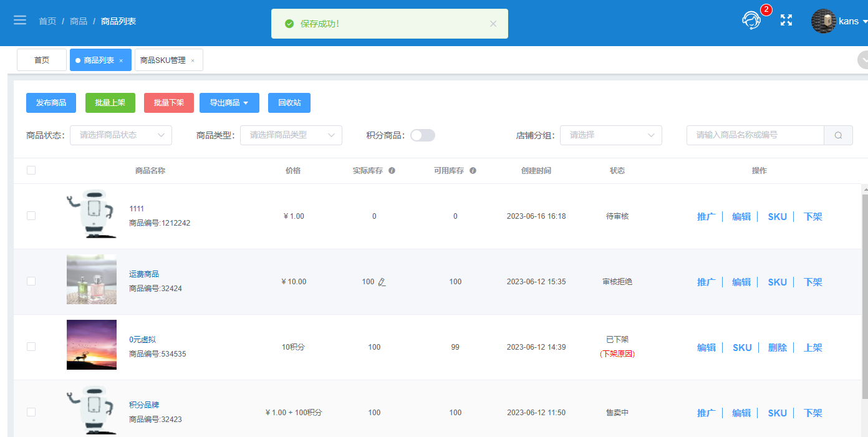Image resolution: width=868 pixels, height=437 pixels.
Task: Open the customer service headset icon
Action: (x=751, y=20)
